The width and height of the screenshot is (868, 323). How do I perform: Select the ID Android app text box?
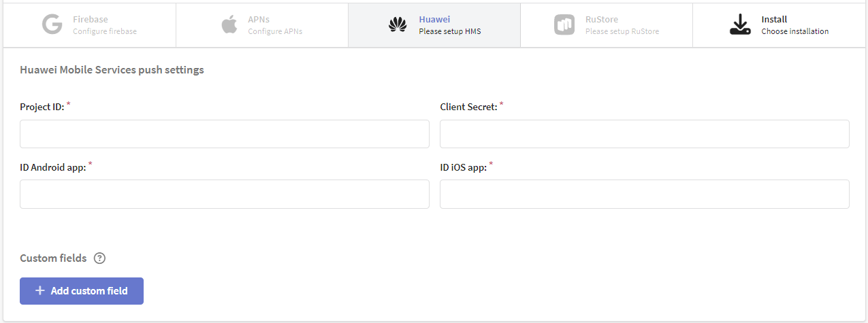point(225,194)
